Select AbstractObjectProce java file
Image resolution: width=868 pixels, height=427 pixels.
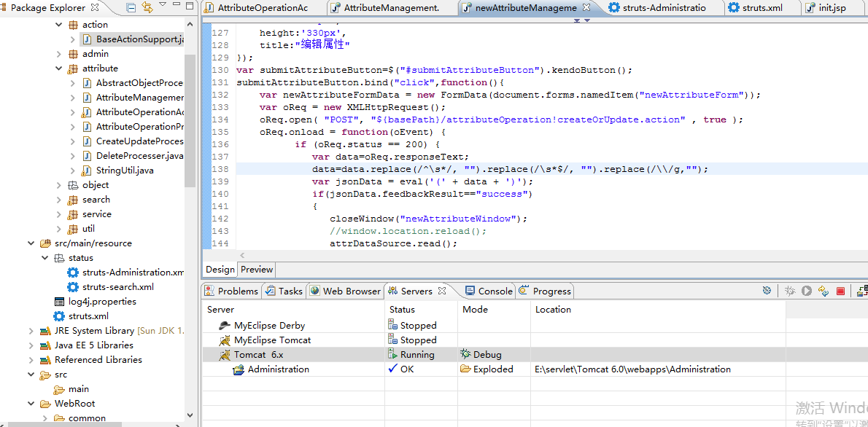click(133, 83)
